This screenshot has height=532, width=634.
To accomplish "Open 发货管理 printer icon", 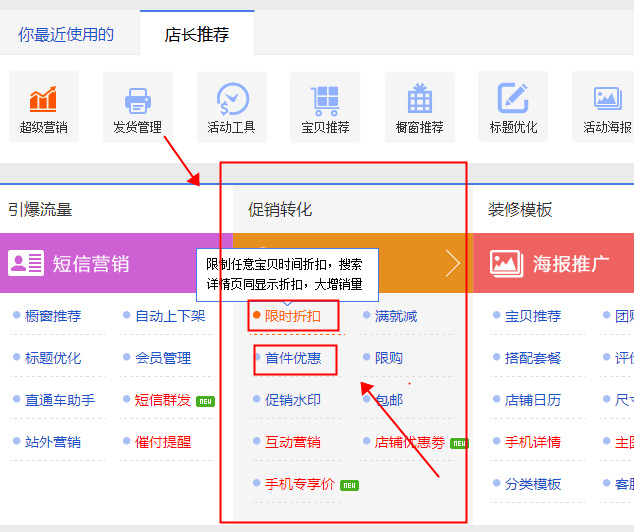I will (x=137, y=100).
